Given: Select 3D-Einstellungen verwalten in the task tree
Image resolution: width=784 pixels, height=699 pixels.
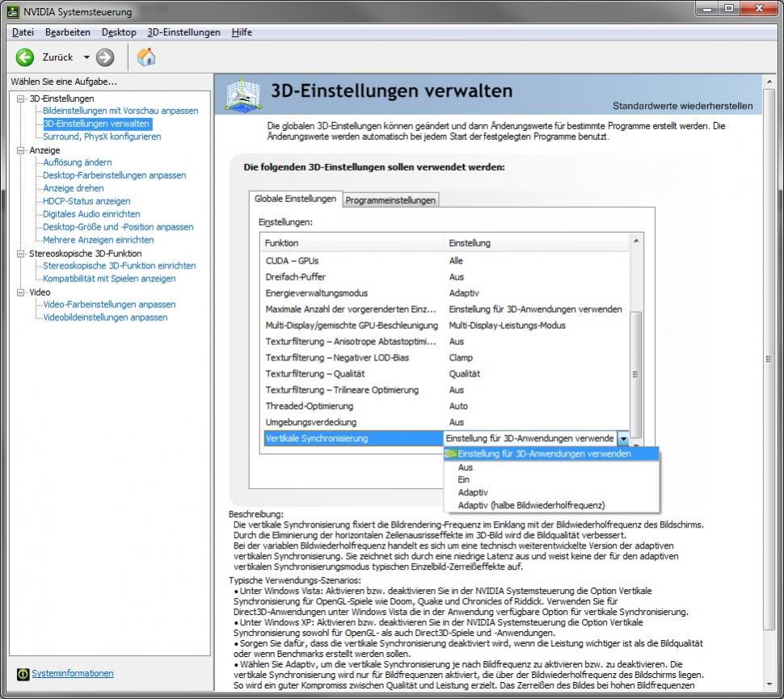Looking at the screenshot, I should (x=97, y=124).
